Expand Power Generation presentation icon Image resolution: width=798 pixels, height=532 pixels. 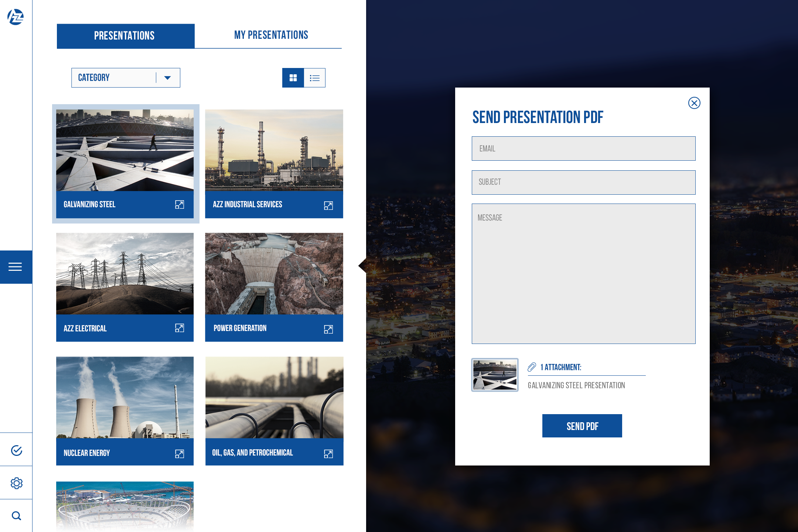pyautogui.click(x=328, y=329)
